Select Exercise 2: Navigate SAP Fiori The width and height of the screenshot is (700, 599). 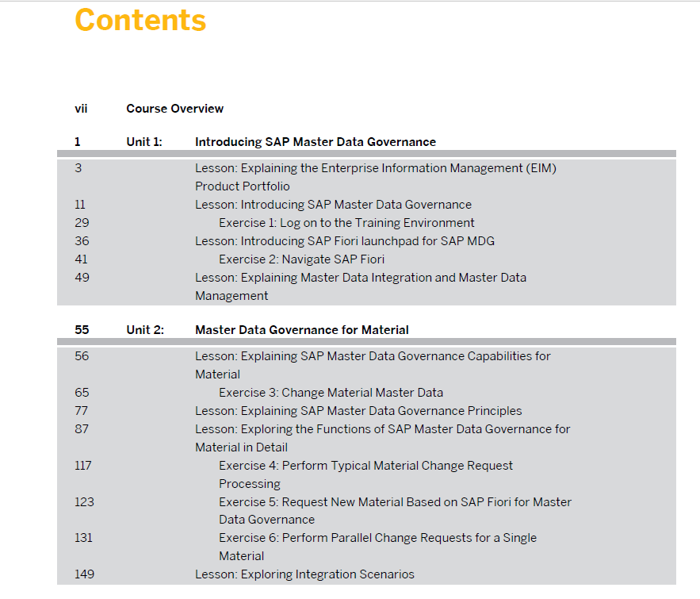coord(301,259)
